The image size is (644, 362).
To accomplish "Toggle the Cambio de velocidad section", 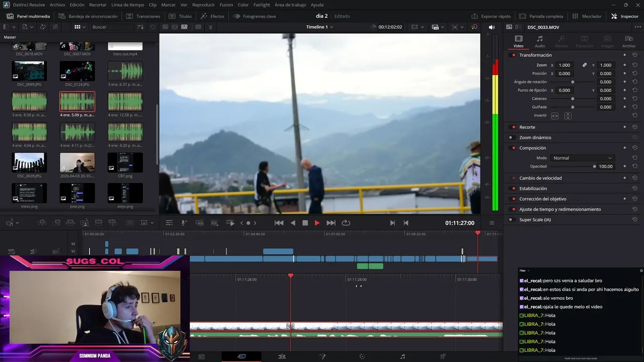I will tap(513, 178).
